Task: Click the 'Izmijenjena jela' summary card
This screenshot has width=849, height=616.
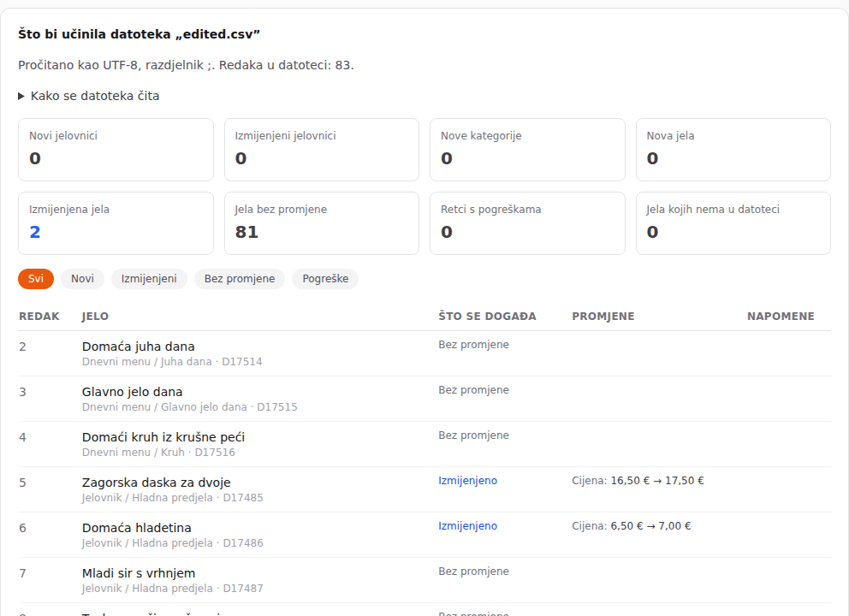Action: pyautogui.click(x=116, y=223)
